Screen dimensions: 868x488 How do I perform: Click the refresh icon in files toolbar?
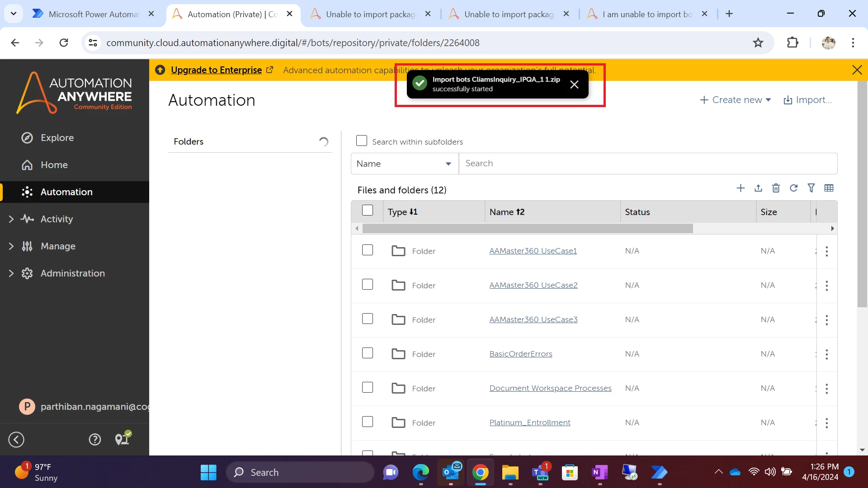coord(793,188)
